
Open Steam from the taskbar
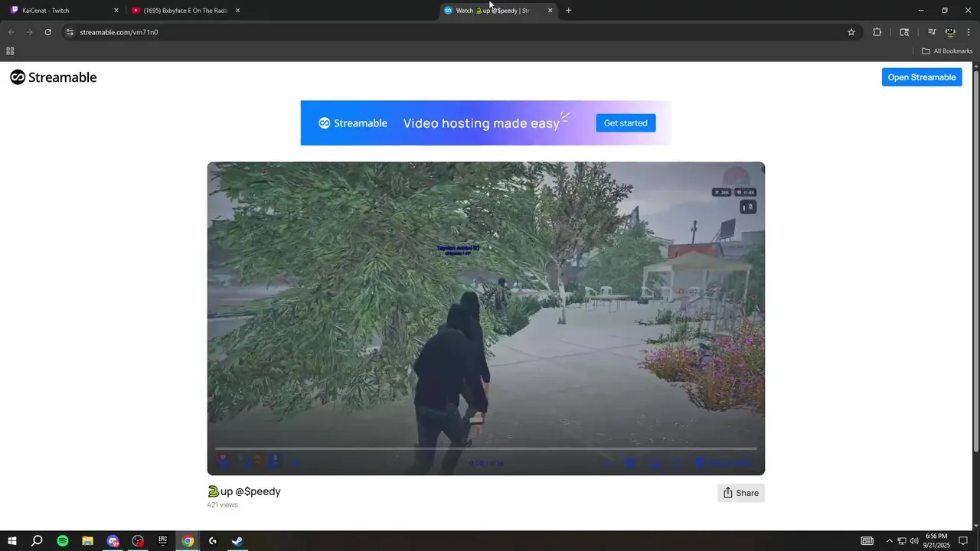tap(238, 541)
